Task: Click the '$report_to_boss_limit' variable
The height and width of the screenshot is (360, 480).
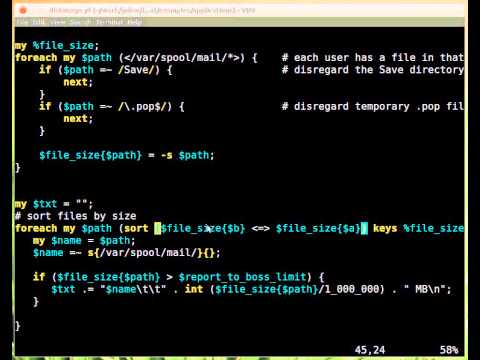Action: tap(242, 277)
